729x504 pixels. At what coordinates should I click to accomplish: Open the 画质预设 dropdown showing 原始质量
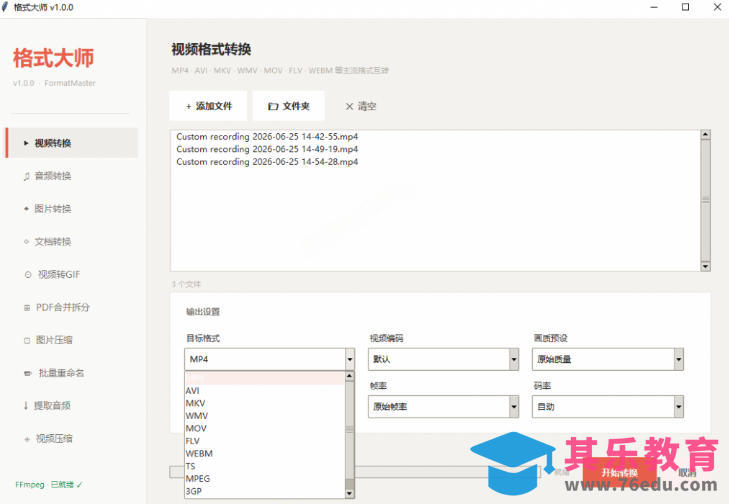608,359
